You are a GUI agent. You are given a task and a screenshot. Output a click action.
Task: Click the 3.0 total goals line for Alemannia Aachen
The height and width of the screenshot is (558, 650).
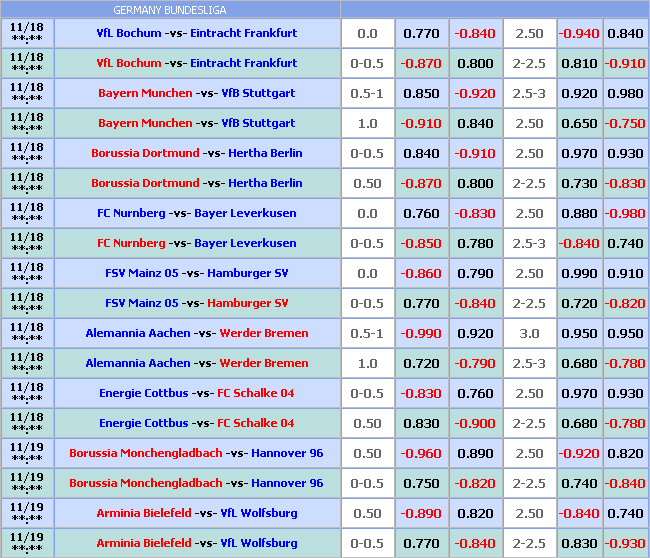(x=529, y=333)
